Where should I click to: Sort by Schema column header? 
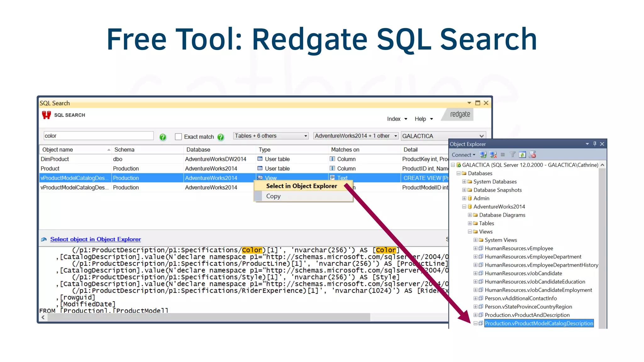click(x=148, y=150)
